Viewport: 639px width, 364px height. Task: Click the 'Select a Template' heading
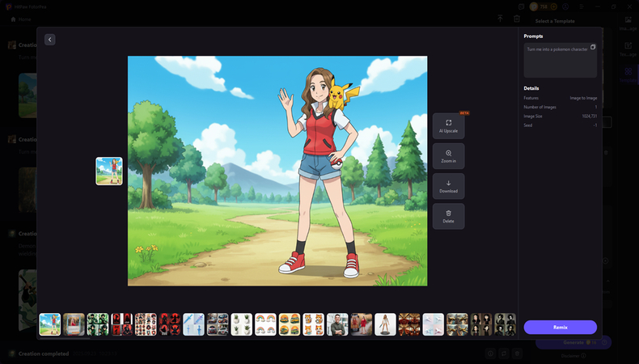point(555,21)
